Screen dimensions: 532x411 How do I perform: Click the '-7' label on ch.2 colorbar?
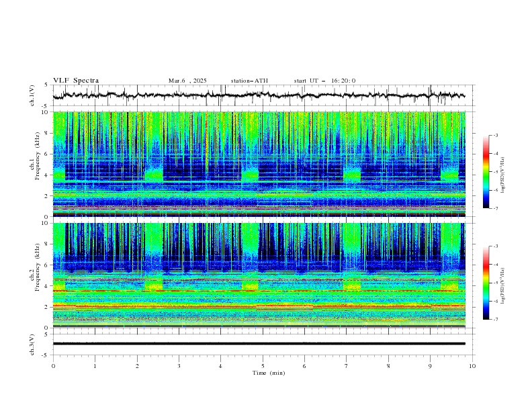tap(496, 320)
